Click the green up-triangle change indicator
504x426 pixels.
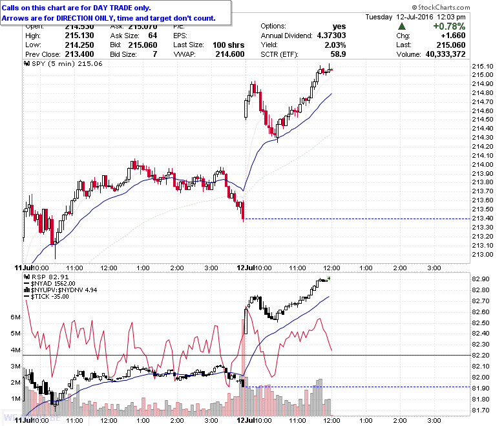tap(402, 26)
